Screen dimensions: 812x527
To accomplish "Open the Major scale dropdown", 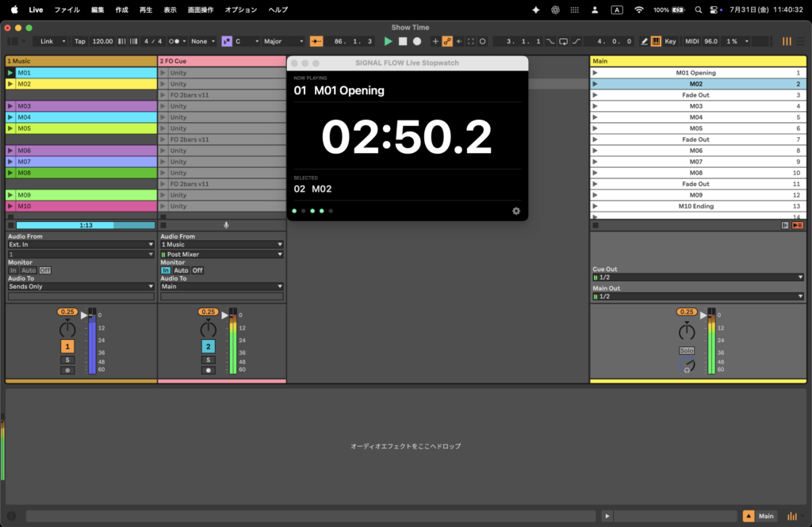I will pyautogui.click(x=283, y=41).
